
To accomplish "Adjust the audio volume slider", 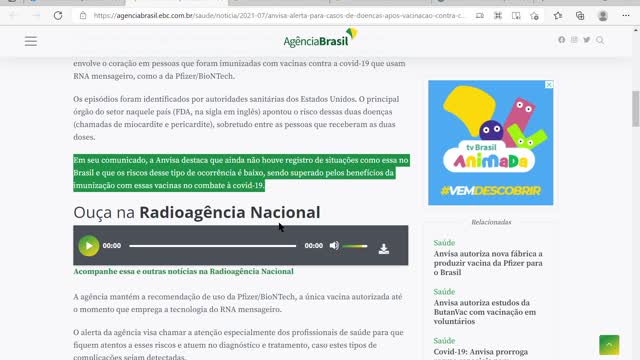I will tap(355, 246).
